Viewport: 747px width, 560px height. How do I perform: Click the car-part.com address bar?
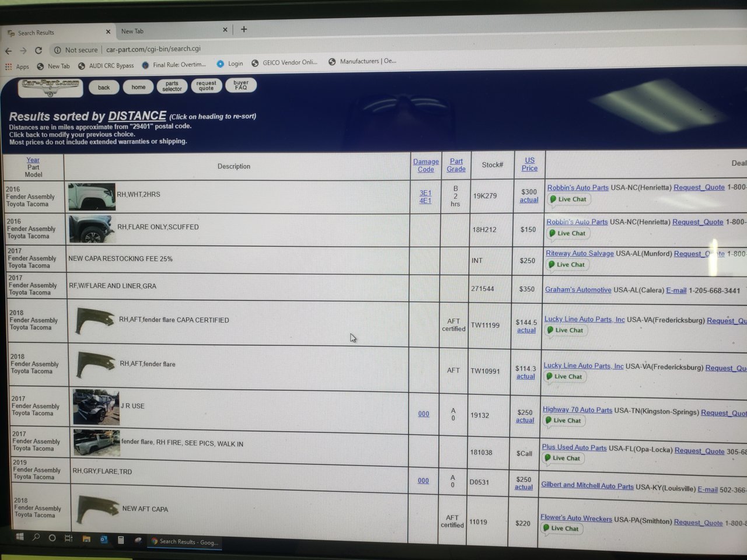[x=153, y=49]
